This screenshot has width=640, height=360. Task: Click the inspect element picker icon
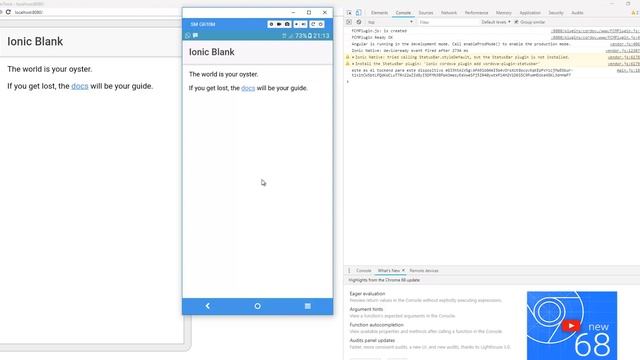(349, 13)
